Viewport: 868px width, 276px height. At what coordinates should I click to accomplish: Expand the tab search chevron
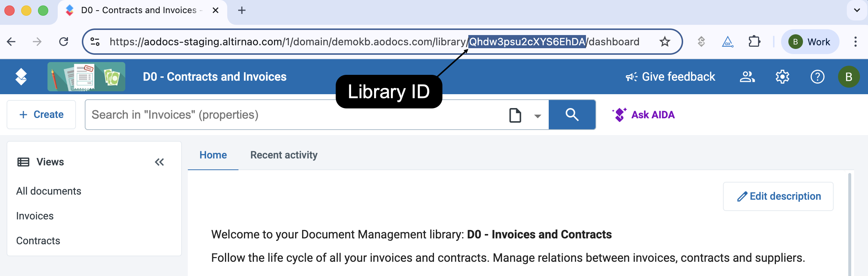857,10
